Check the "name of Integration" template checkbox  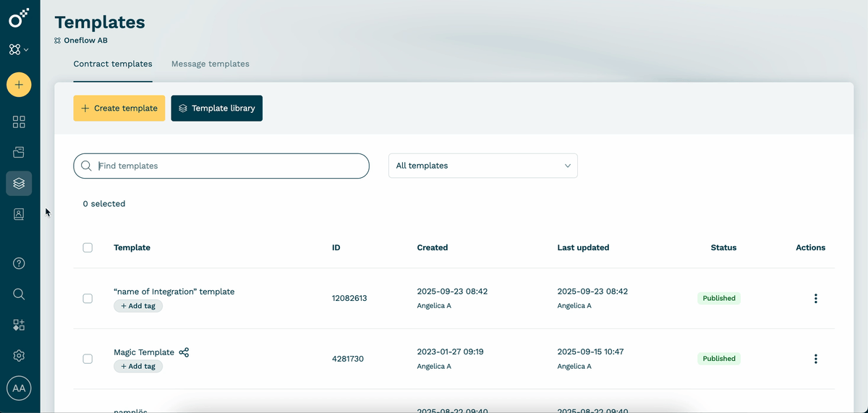tap(88, 298)
